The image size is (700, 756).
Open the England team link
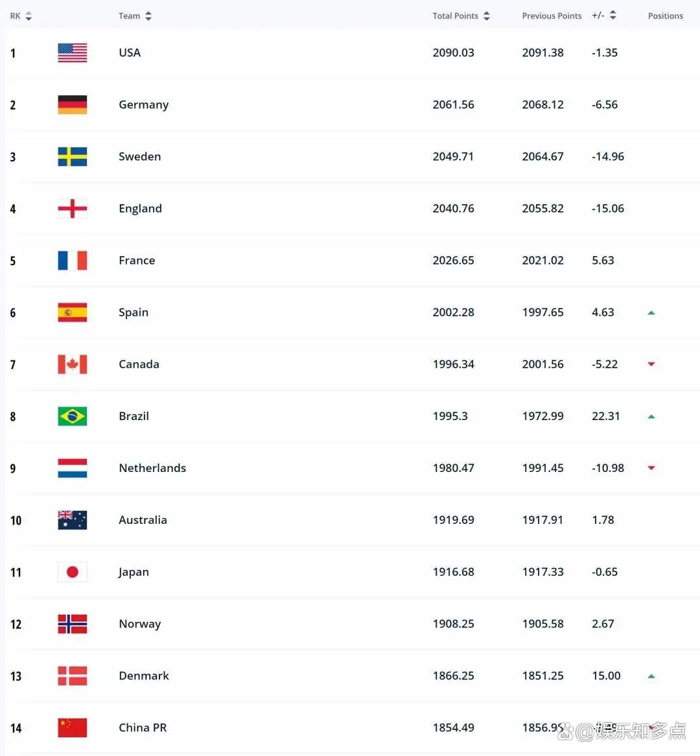coord(140,208)
